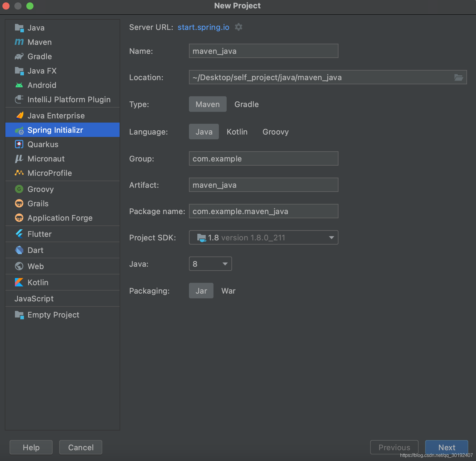Open the Project SDK dropdown
The width and height of the screenshot is (476, 461).
click(264, 237)
